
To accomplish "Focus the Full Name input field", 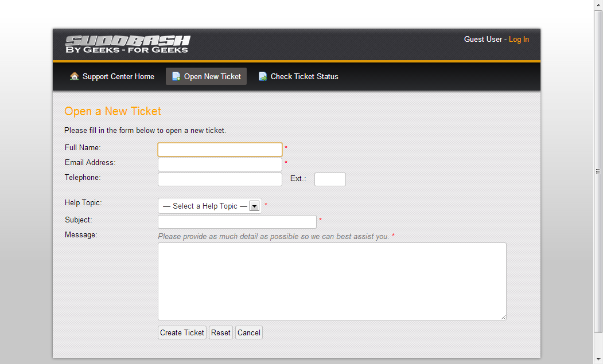I will [x=220, y=150].
